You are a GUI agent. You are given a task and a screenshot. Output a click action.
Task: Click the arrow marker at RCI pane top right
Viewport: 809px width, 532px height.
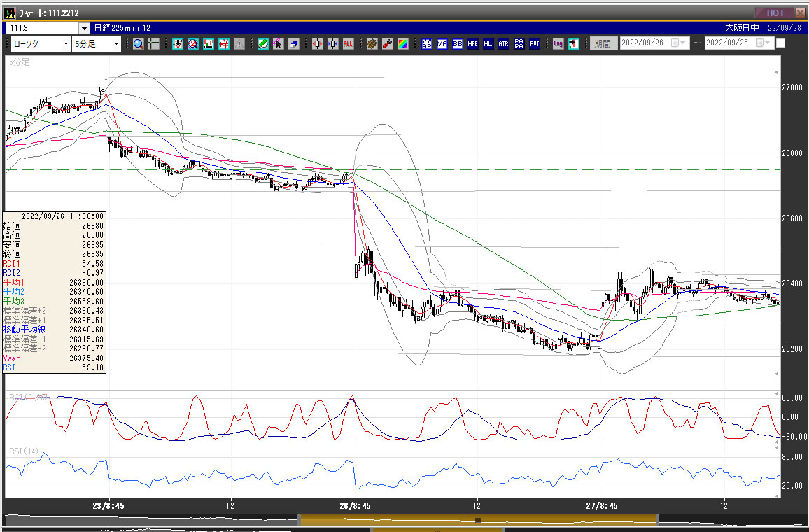tap(777, 393)
